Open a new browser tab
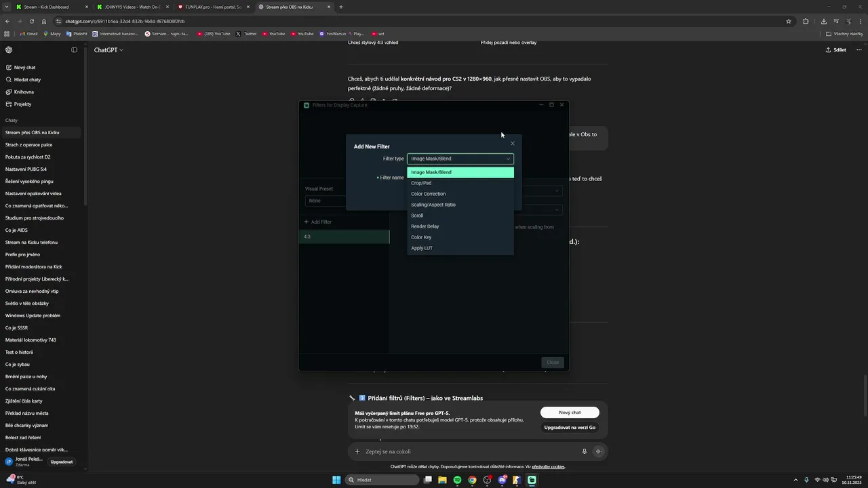This screenshot has width=868, height=488. coord(341,7)
